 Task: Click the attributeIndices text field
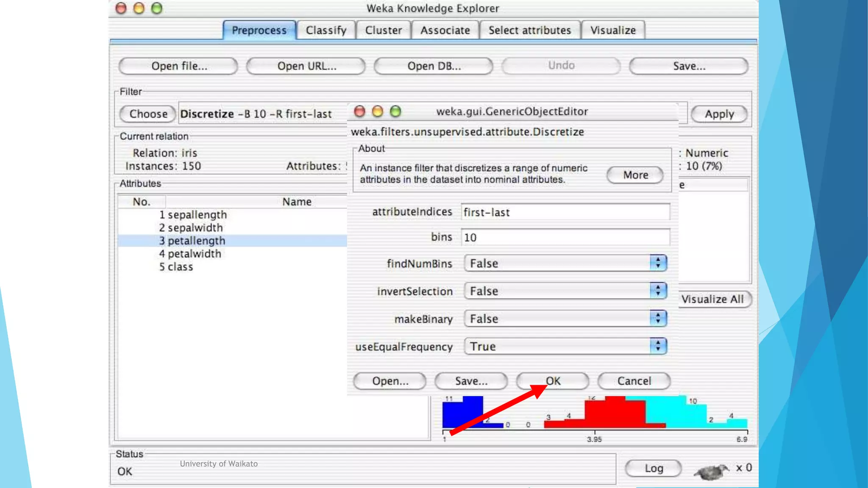coord(565,212)
